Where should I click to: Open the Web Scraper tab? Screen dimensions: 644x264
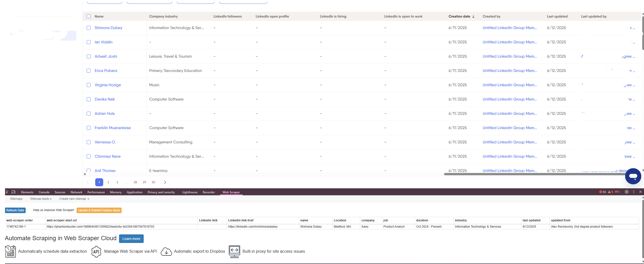click(x=231, y=192)
